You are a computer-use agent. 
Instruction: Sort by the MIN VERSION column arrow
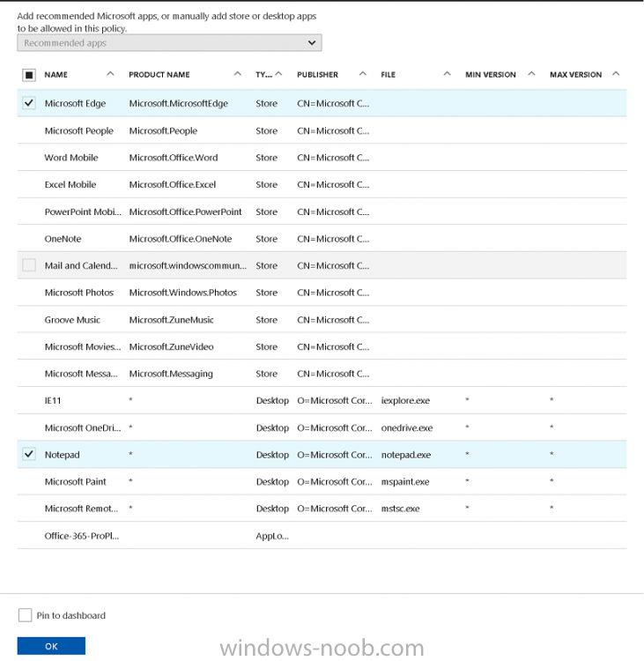tap(531, 74)
